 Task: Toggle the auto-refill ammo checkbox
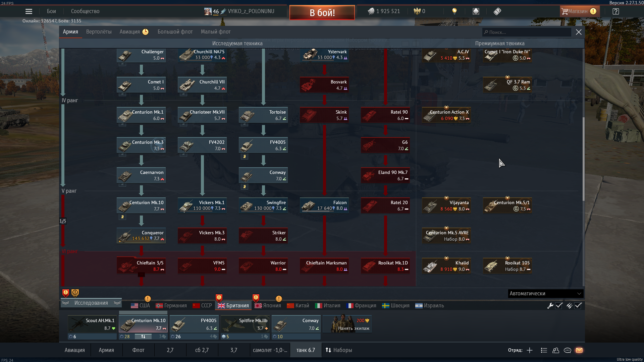(578, 306)
